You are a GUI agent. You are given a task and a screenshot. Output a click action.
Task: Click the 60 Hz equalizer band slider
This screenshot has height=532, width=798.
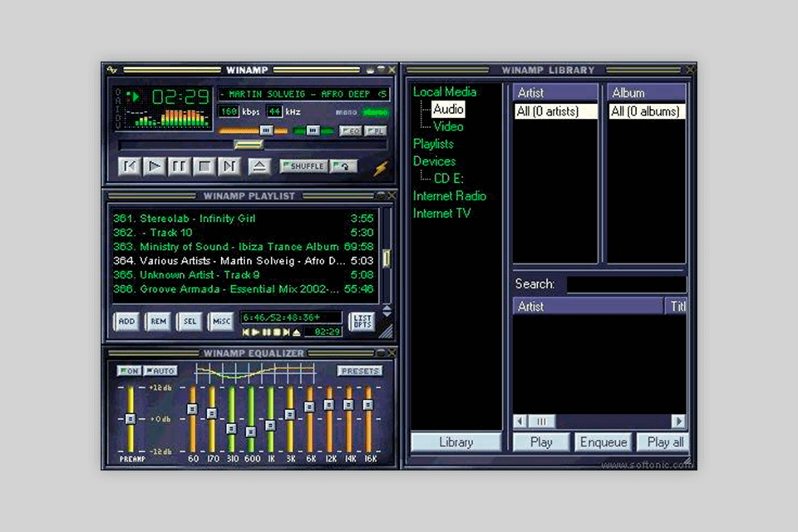(x=192, y=409)
